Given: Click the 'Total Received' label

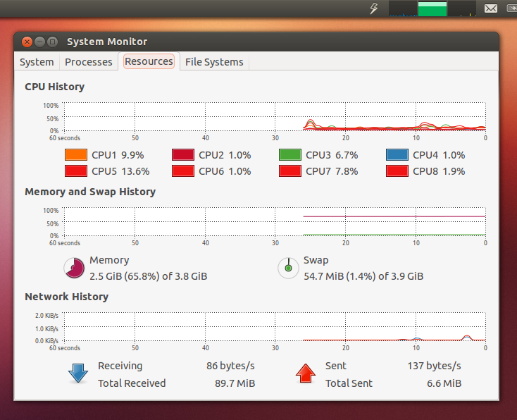Looking at the screenshot, I should [132, 383].
